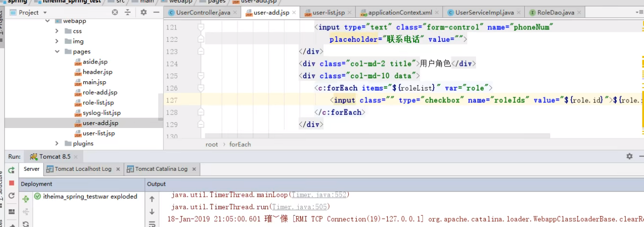Image resolution: width=644 pixels, height=227 pixels.
Task: Toggle code fold marker on line 123
Action: pos(201,52)
